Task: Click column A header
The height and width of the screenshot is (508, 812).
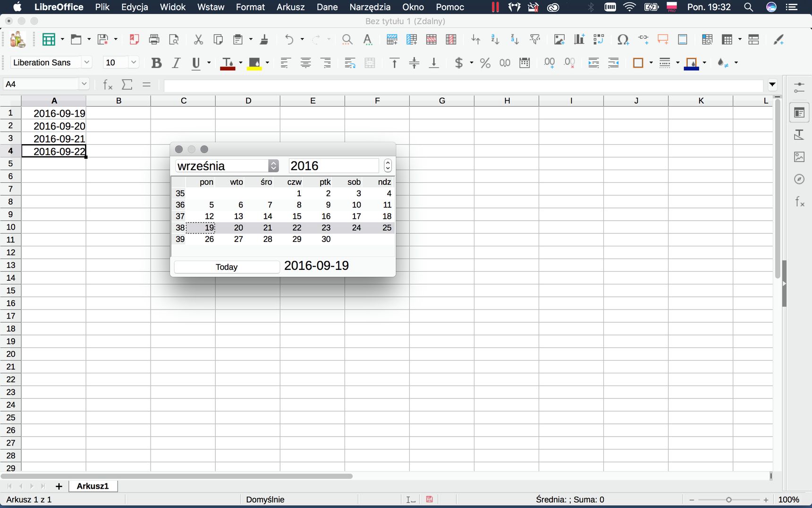Action: click(x=54, y=101)
